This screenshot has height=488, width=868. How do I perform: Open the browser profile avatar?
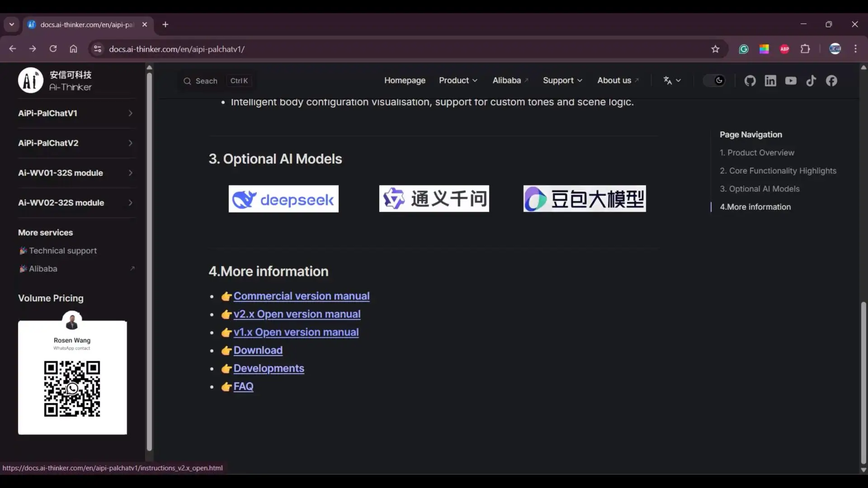pos(835,49)
